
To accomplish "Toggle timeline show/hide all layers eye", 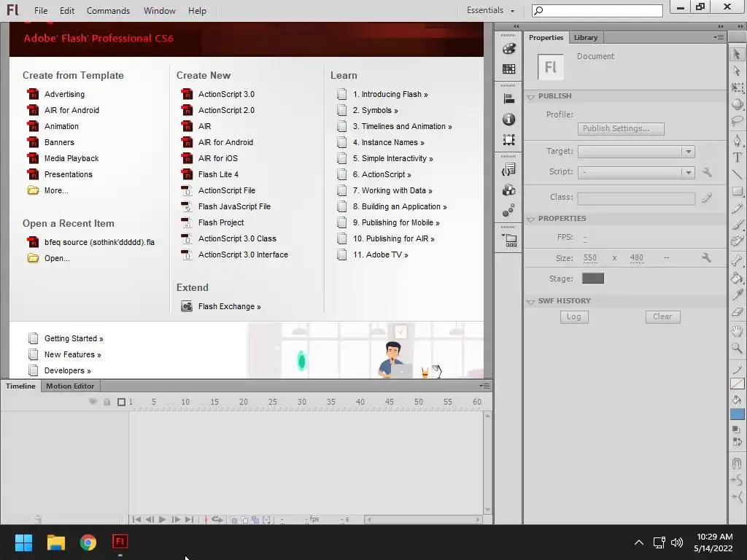I will [93, 402].
